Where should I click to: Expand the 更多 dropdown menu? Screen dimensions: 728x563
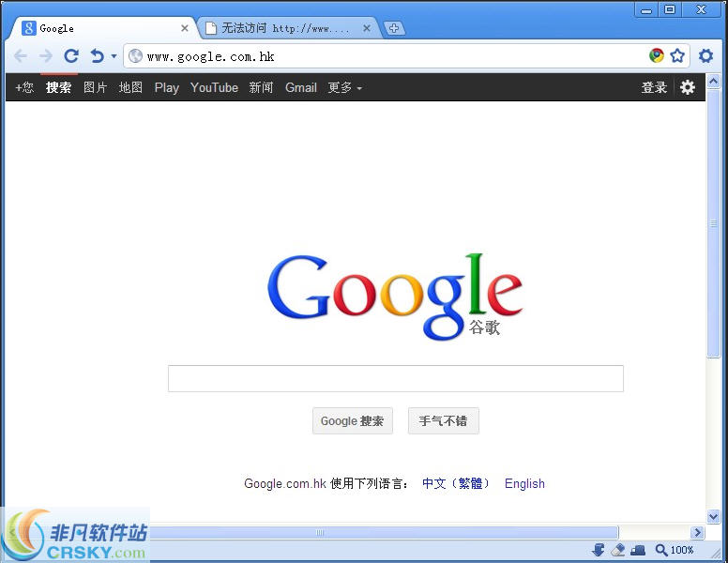click(344, 87)
